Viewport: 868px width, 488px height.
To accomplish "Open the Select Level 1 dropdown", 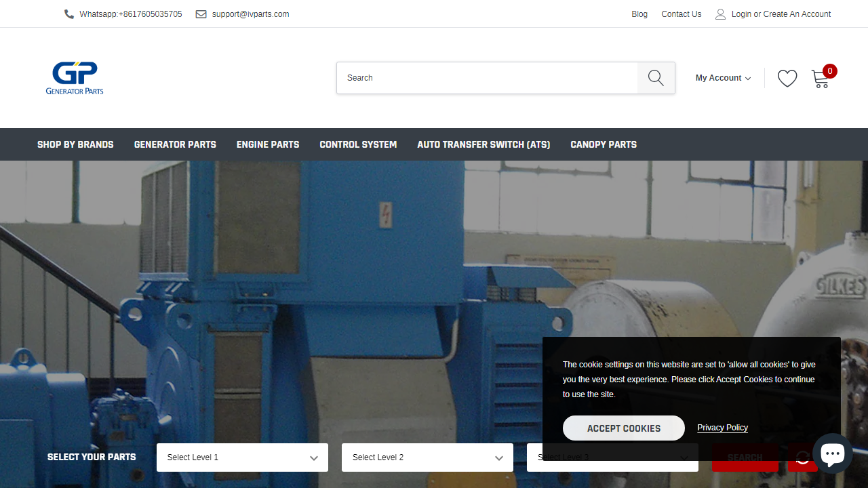I will (242, 457).
